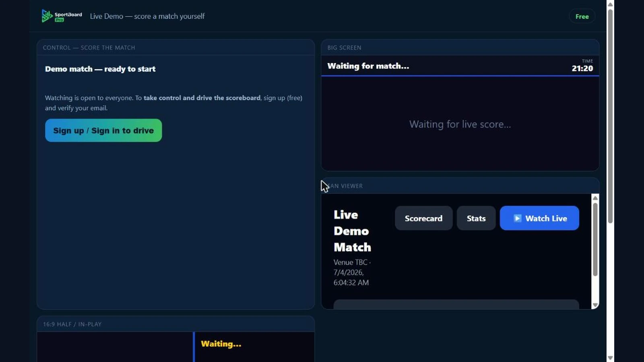This screenshot has height=362, width=644.
Task: Click 'Waiting for live score...' message
Action: click(x=460, y=124)
